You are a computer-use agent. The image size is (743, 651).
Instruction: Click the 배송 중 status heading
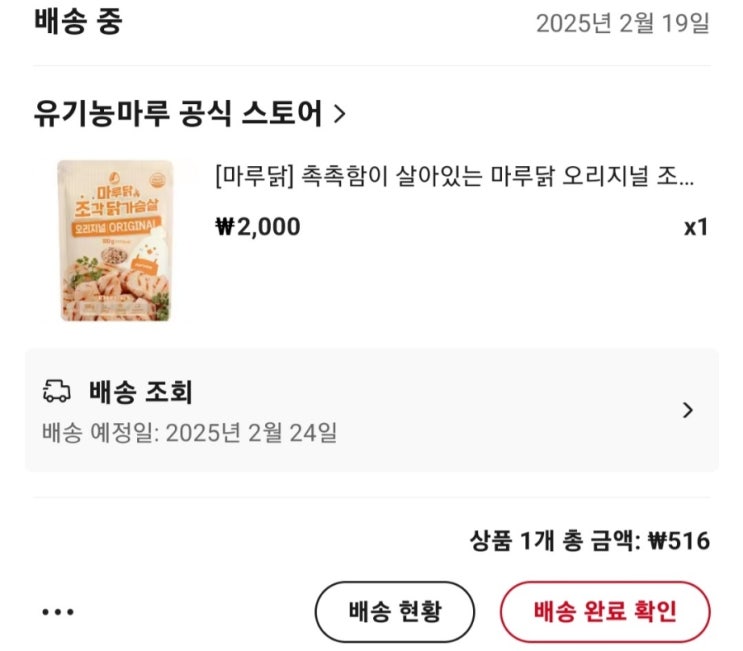coord(78,22)
